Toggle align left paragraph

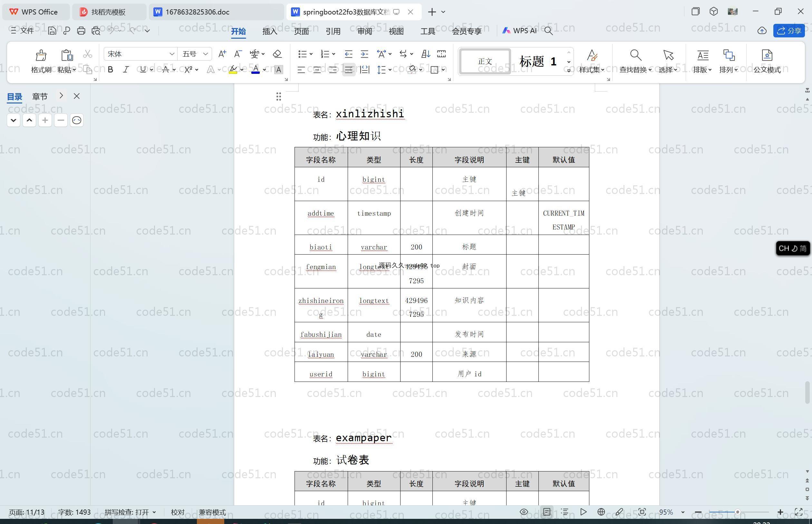[x=301, y=70]
